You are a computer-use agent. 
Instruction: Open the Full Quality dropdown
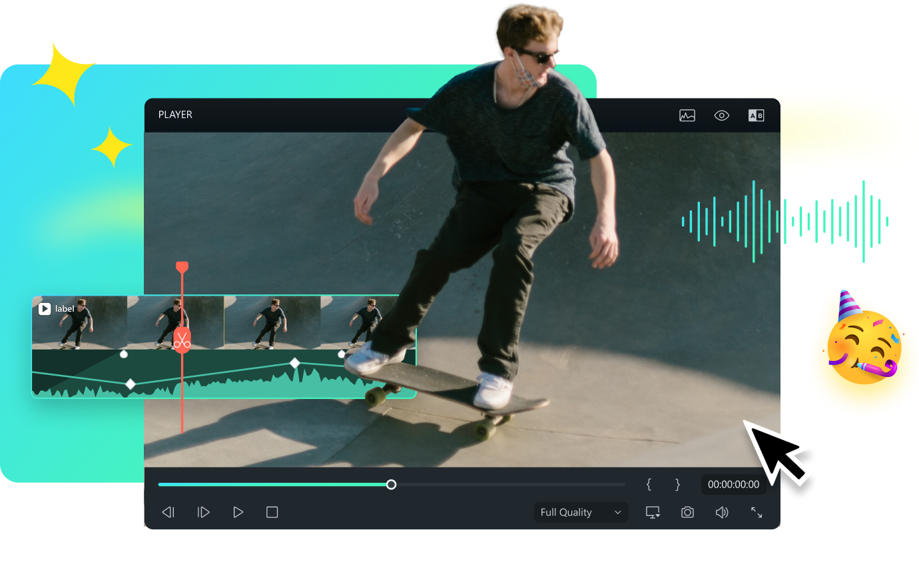click(x=581, y=512)
